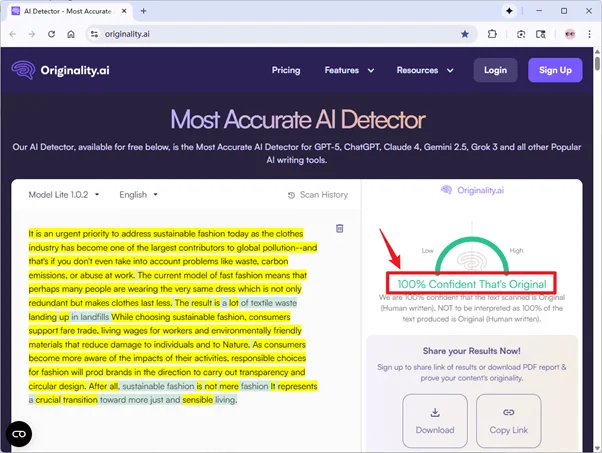The image size is (602, 453).
Task: Expand the Model Lite 1.0.2 dropdown
Action: click(64, 195)
